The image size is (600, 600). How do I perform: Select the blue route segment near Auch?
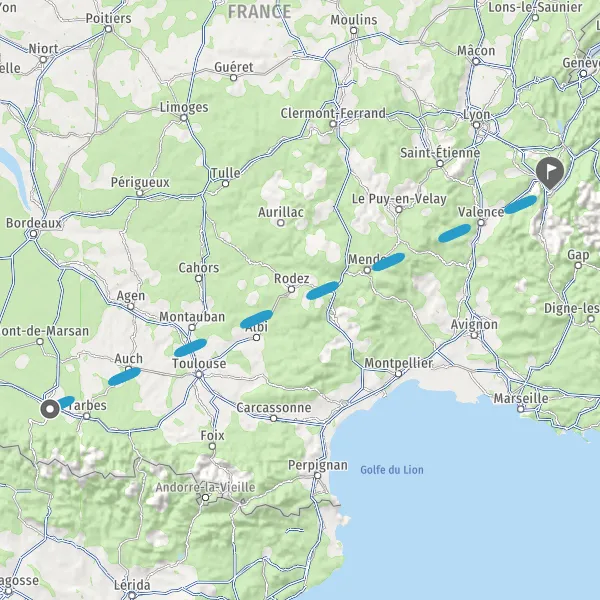coord(124,376)
